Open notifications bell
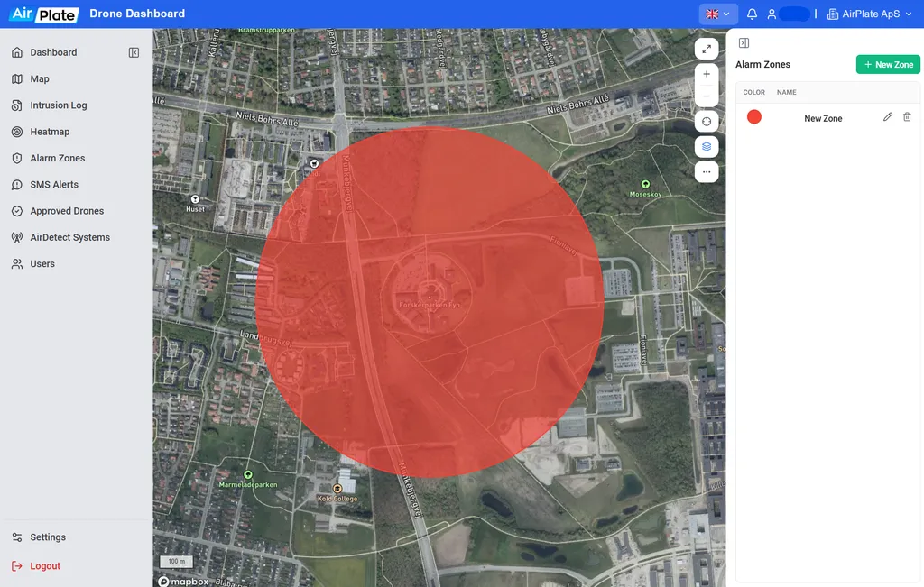The width and height of the screenshot is (924, 587). pyautogui.click(x=752, y=14)
